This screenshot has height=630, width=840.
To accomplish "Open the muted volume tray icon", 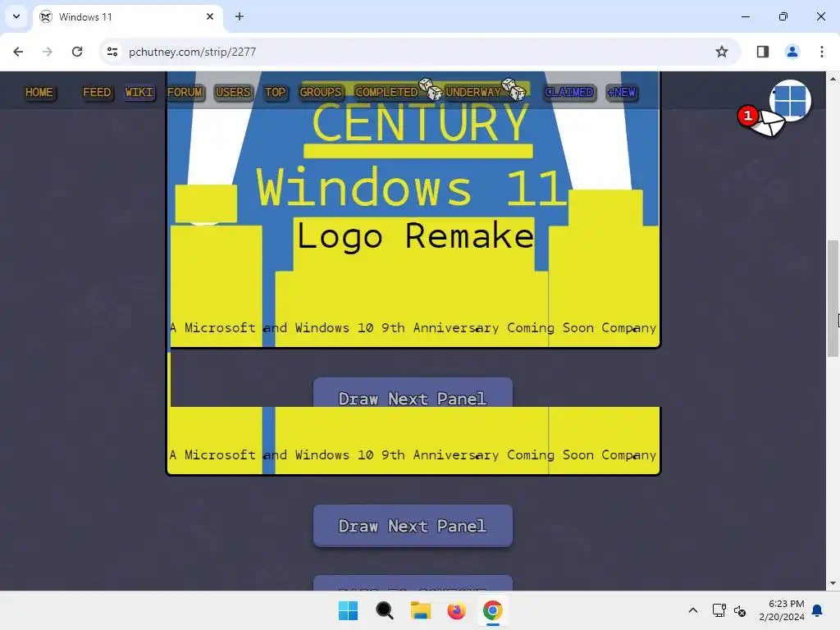I will tap(740, 610).
